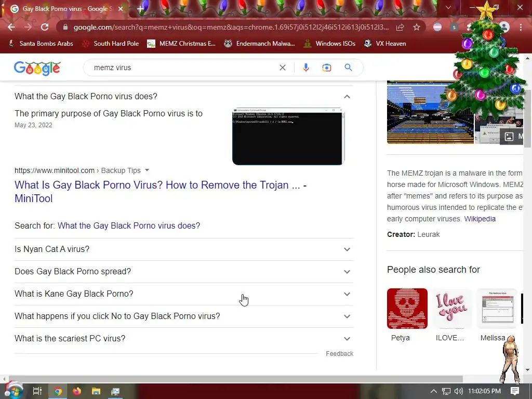The height and width of the screenshot is (399, 532).
Task: Open Task View on the taskbar
Action: point(37,391)
